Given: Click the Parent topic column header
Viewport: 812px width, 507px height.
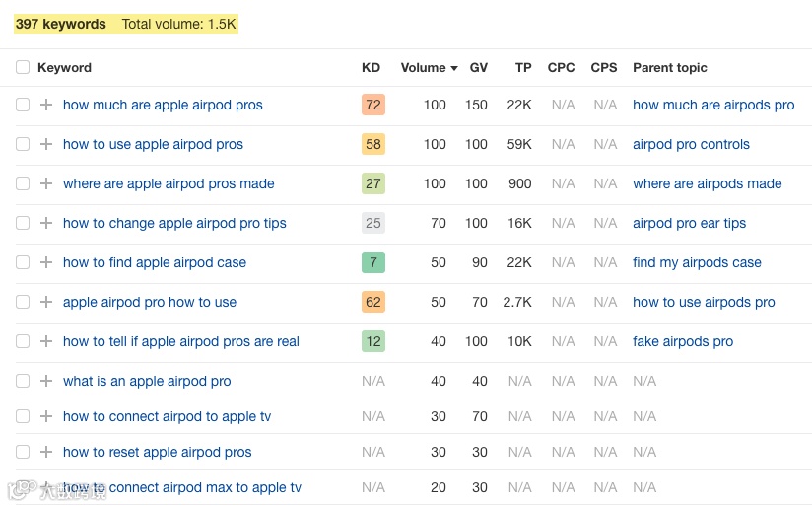Looking at the screenshot, I should (x=669, y=68).
